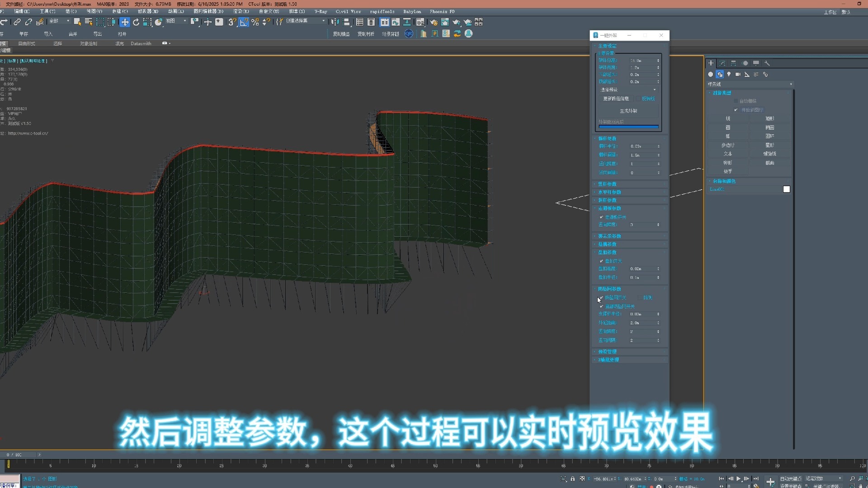The image size is (868, 488).
Task: Switch to the Utilities (wrench) command panel tab
Action: coord(767,63)
